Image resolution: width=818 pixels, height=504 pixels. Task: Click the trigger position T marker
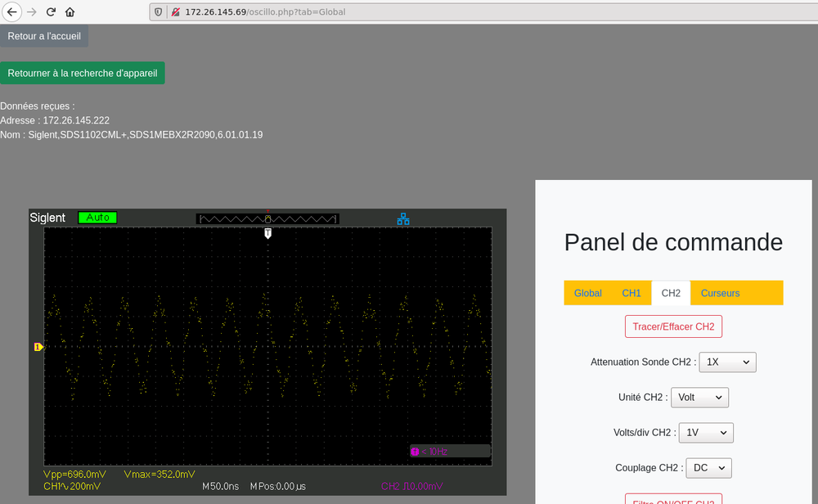pyautogui.click(x=267, y=234)
